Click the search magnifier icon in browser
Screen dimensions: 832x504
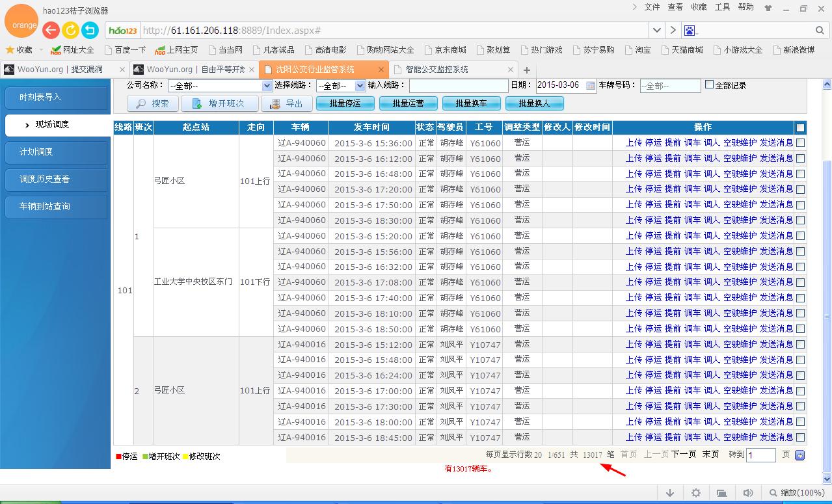(x=820, y=31)
